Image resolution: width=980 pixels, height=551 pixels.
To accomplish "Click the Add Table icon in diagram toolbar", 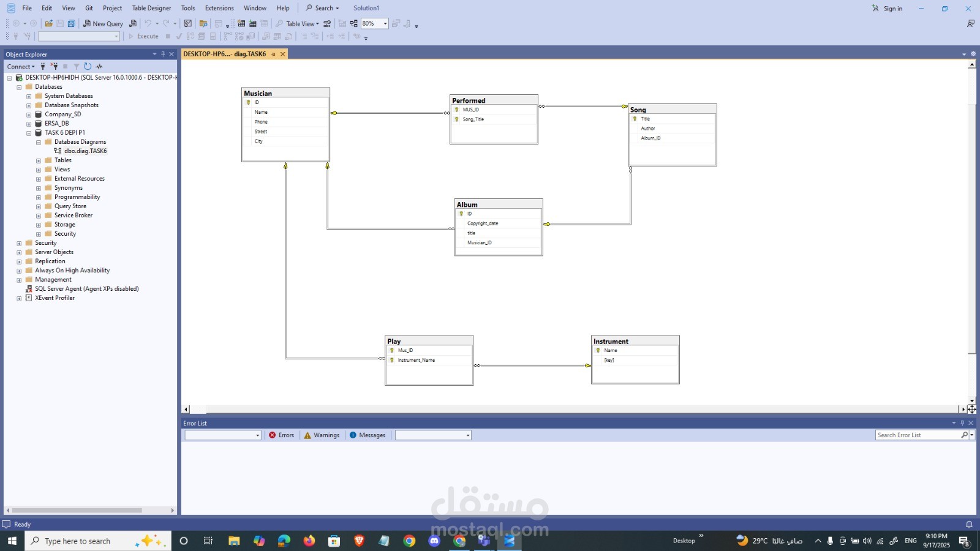I will click(x=252, y=23).
